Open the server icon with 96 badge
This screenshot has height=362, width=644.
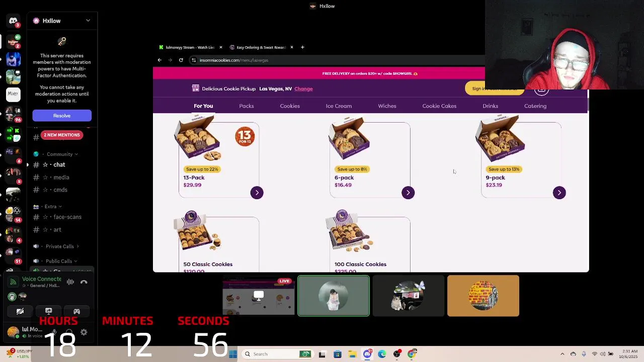point(13,114)
